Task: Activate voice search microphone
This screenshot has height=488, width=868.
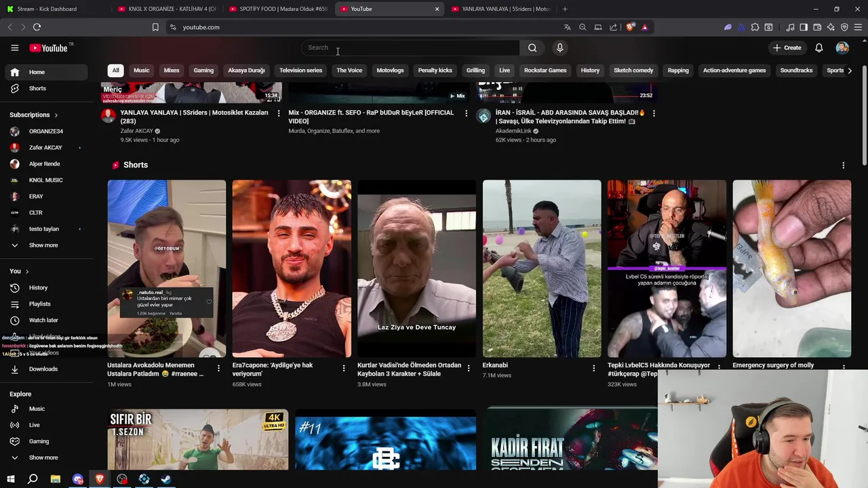Action: coord(559,47)
